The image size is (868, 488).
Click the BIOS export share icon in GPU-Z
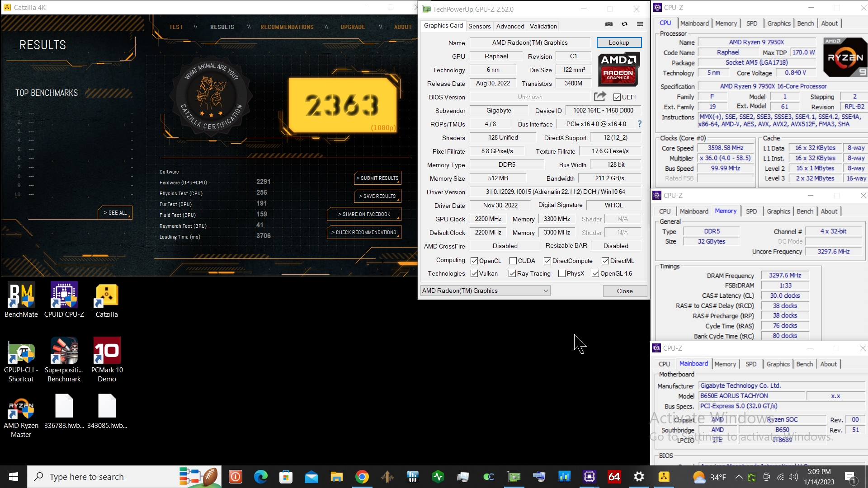pyautogui.click(x=600, y=96)
